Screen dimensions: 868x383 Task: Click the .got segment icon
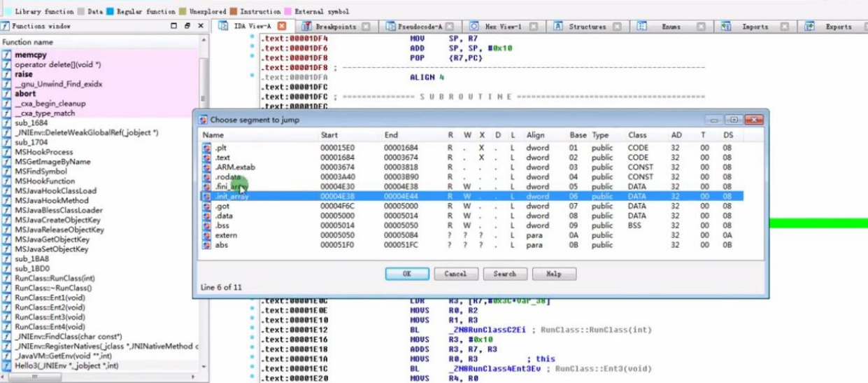(x=207, y=207)
